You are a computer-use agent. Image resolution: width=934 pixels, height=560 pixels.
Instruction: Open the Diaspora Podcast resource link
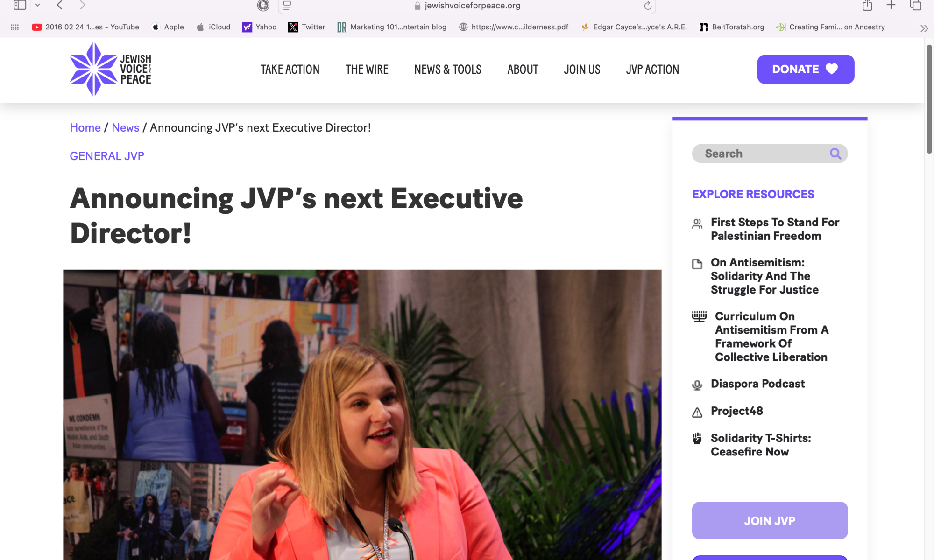tap(757, 384)
